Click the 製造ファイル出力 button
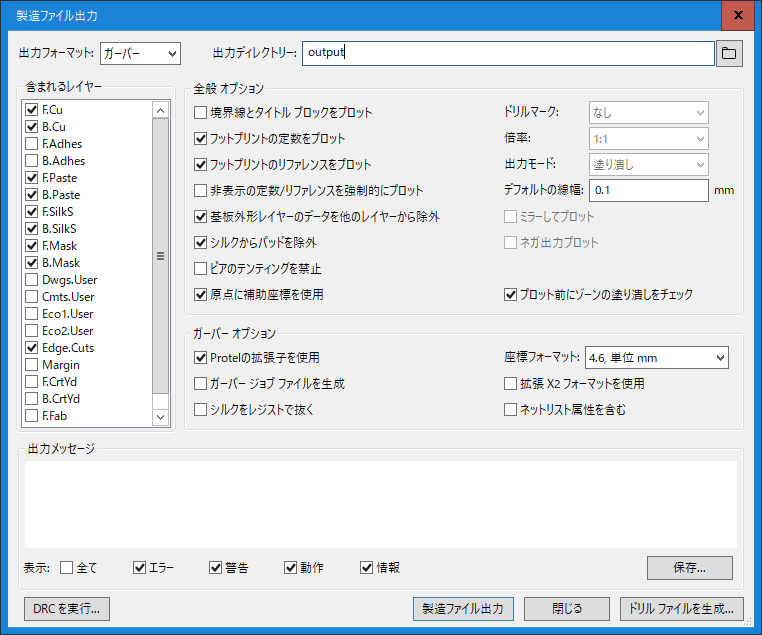The width and height of the screenshot is (762, 635). coord(463,609)
